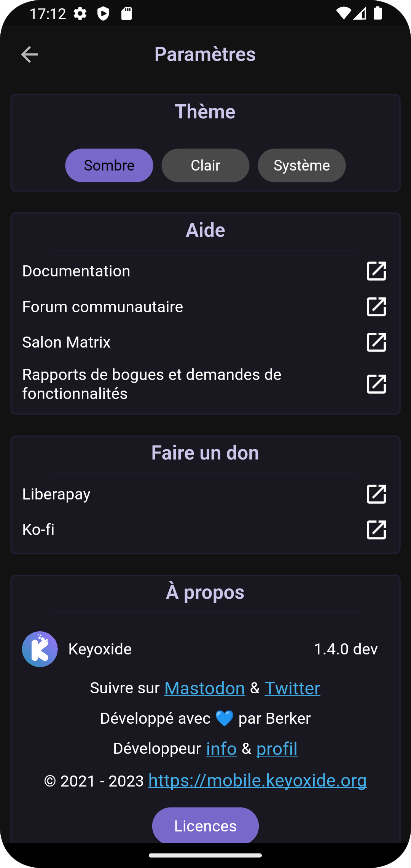Select the Sombre theme option
This screenshot has width=411, height=868.
109,166
